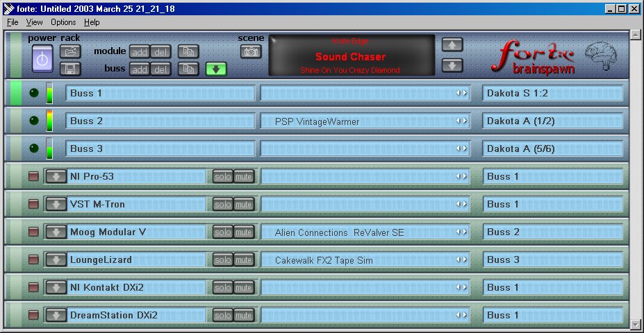Click the brain logo icon
The width and height of the screenshot is (644, 333).
point(602,55)
